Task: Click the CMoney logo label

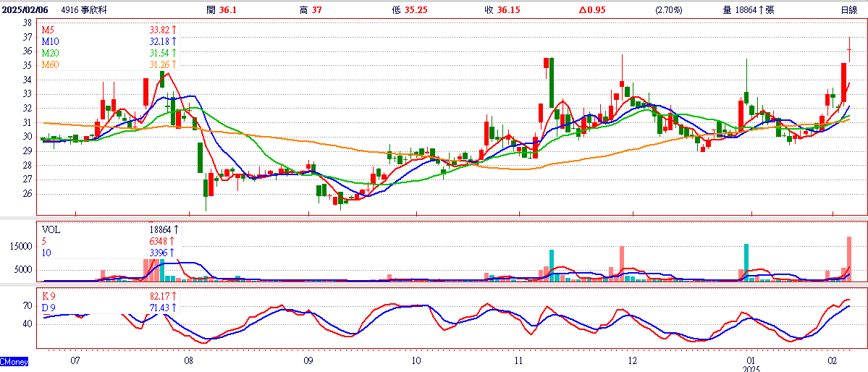Action: tap(14, 362)
